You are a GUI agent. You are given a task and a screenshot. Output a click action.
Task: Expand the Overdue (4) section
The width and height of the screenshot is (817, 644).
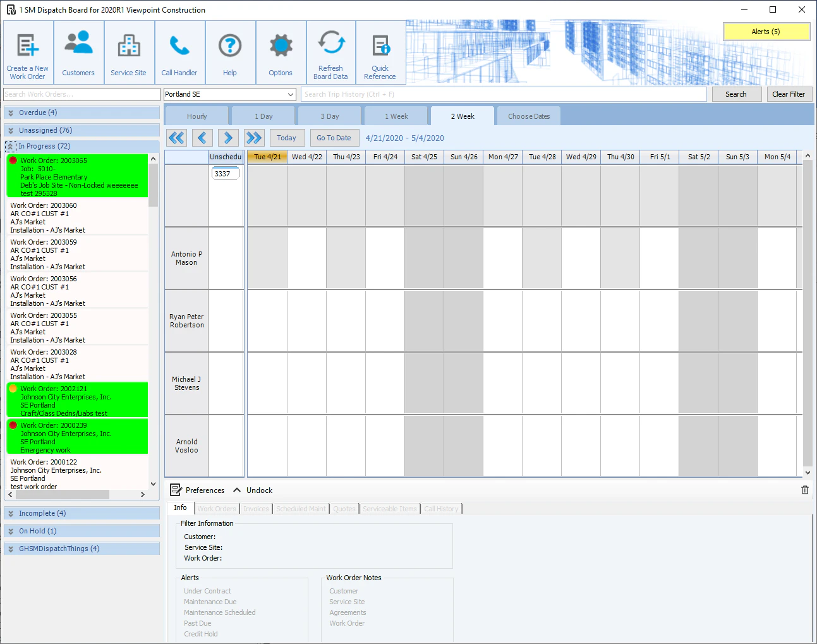(11, 112)
